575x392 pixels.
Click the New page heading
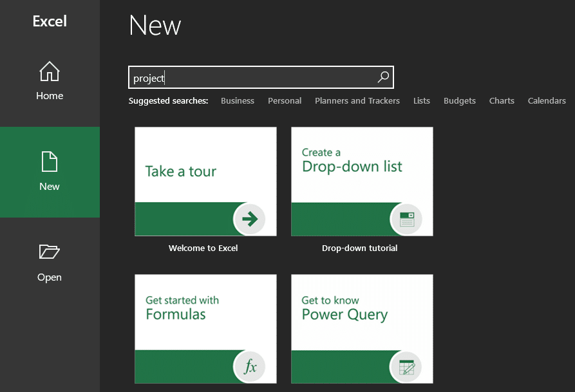[155, 26]
